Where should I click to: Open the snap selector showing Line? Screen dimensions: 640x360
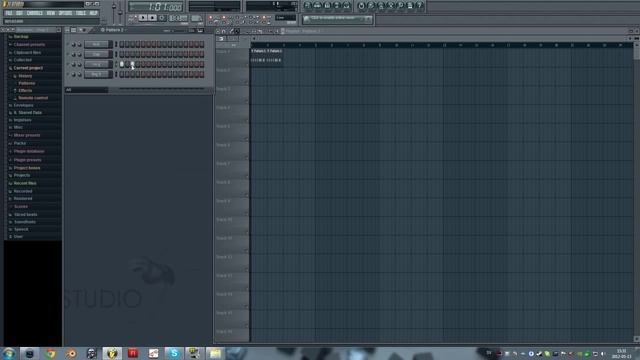pos(285,18)
